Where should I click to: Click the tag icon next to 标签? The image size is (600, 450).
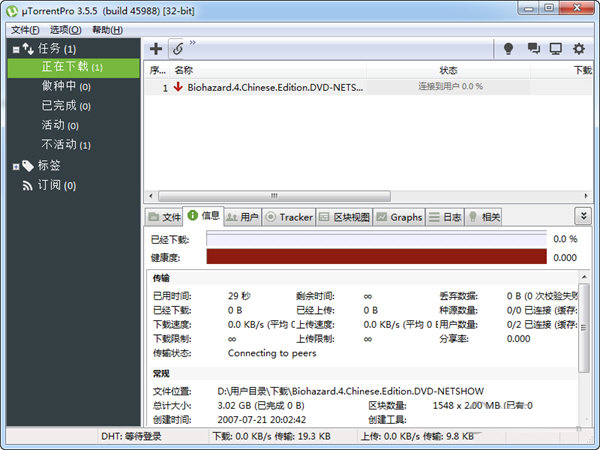28,166
